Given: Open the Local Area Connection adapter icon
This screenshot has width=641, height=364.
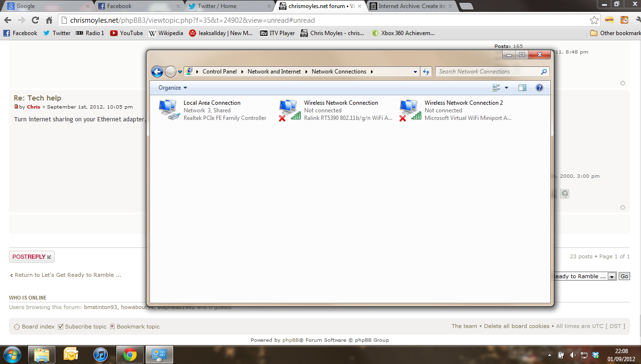Looking at the screenshot, I should click(x=169, y=110).
